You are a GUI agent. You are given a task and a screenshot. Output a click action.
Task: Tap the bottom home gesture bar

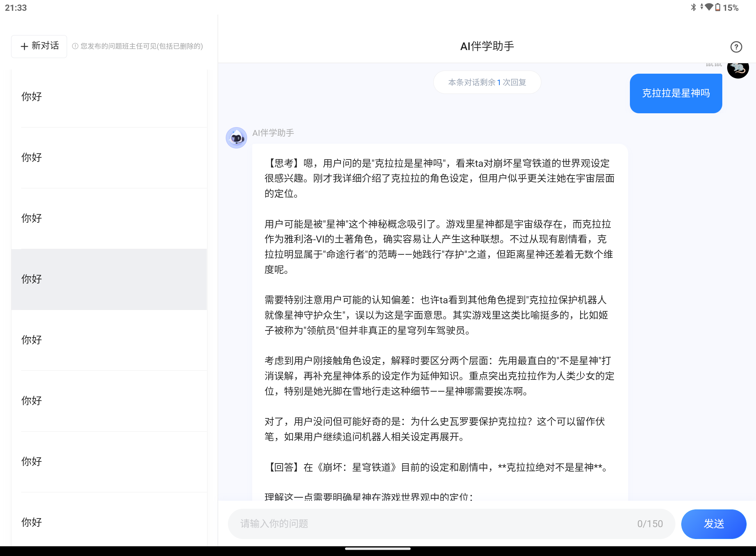point(378,549)
